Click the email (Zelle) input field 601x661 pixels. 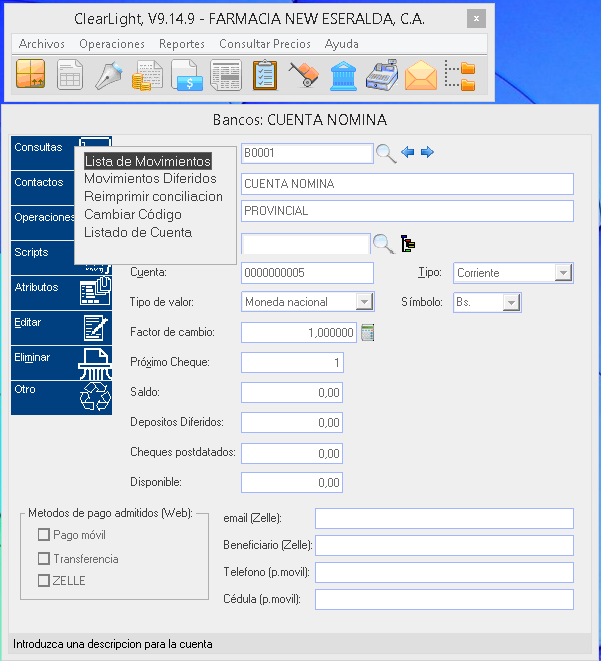[x=444, y=518]
